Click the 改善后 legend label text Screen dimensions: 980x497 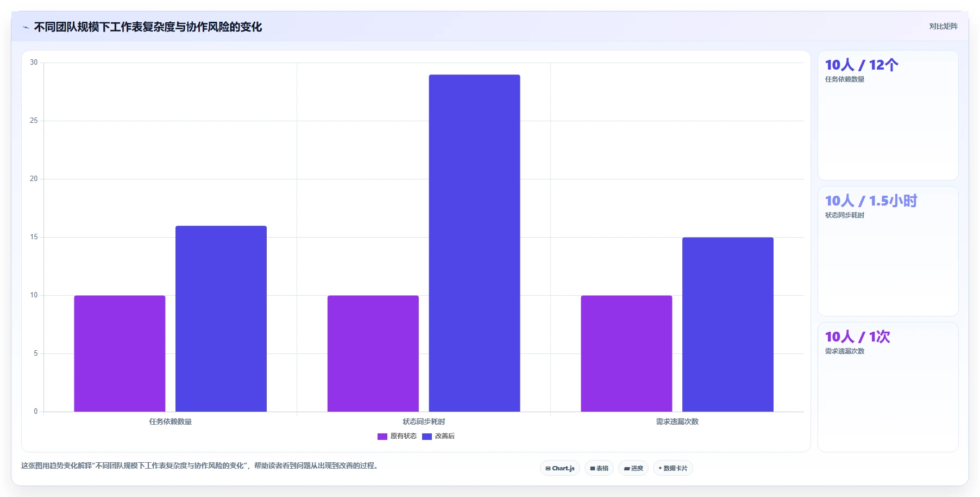pyautogui.click(x=445, y=436)
